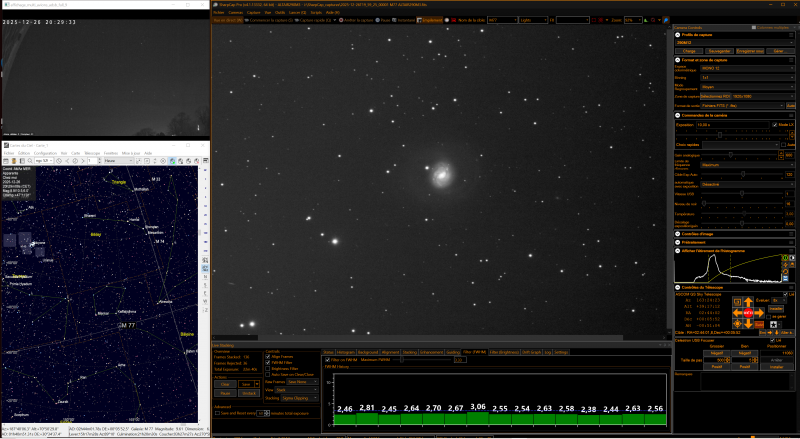This screenshot has width=800, height=439.
Task: Collapse the Format et zone de capture section
Action: pos(678,60)
